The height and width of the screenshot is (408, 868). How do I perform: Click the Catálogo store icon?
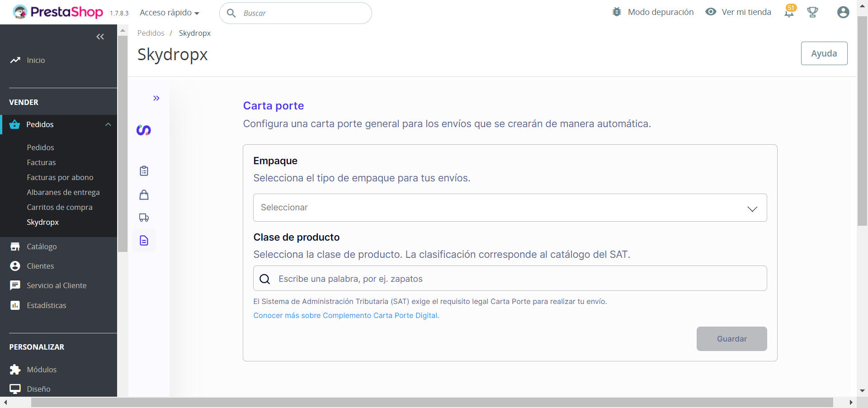15,247
